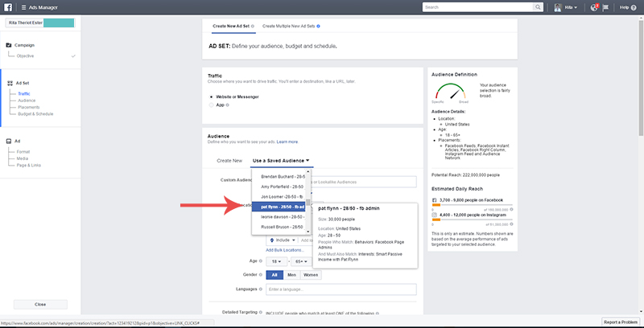Open notifications globe icon
The height and width of the screenshot is (328, 644).
tap(594, 7)
